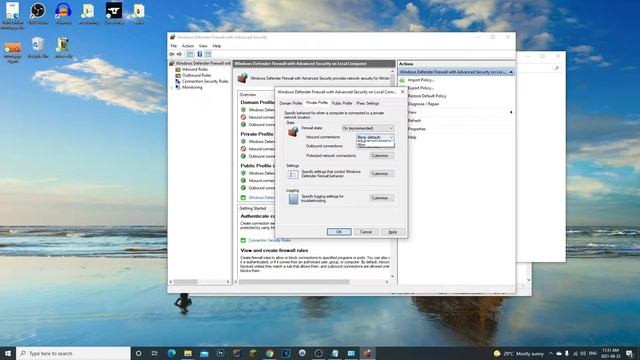The width and height of the screenshot is (640, 360).
Task: Click Export Policy in the Actions pane
Action: tap(420, 88)
